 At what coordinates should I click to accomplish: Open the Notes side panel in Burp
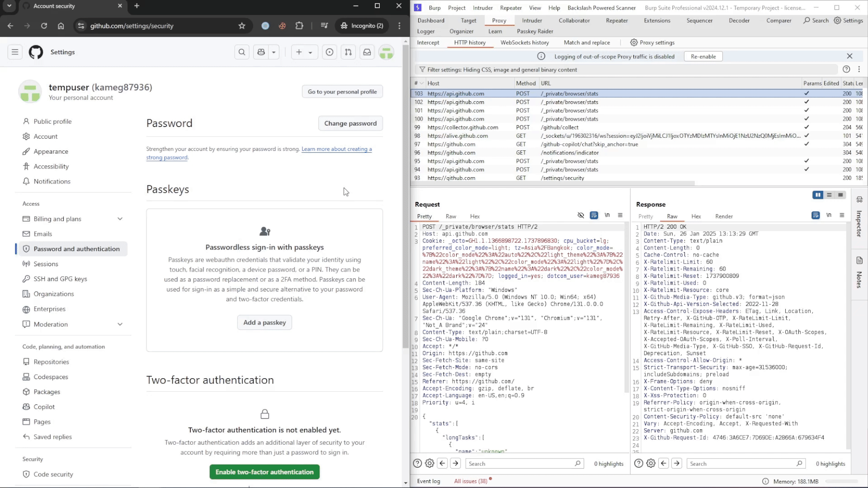[859, 273]
